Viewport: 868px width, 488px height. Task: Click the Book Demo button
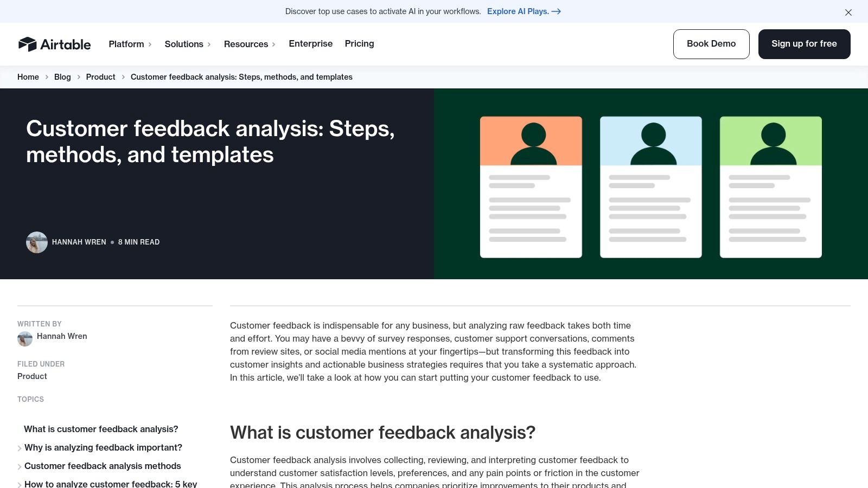click(x=711, y=44)
